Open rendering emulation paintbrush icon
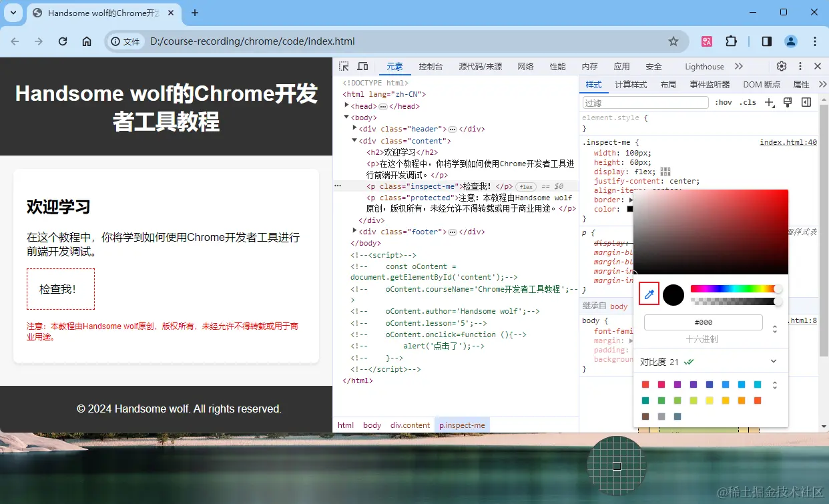Image resolution: width=829 pixels, height=504 pixels. coord(788,102)
